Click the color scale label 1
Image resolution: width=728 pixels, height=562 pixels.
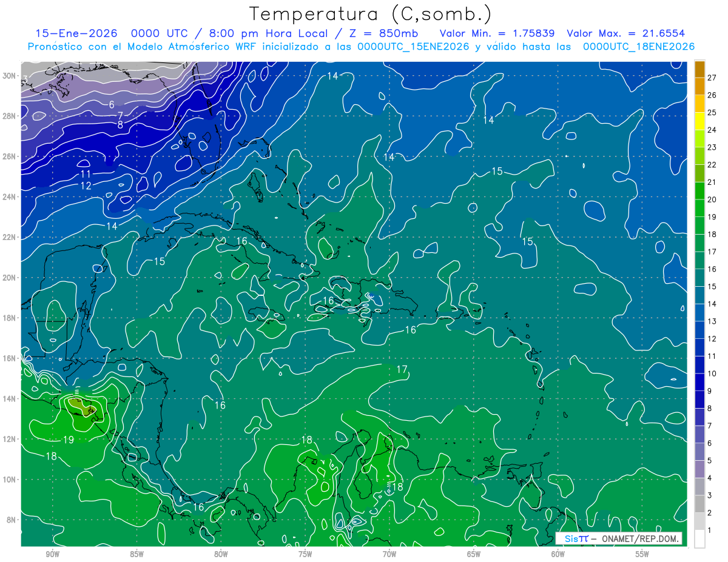710,530
